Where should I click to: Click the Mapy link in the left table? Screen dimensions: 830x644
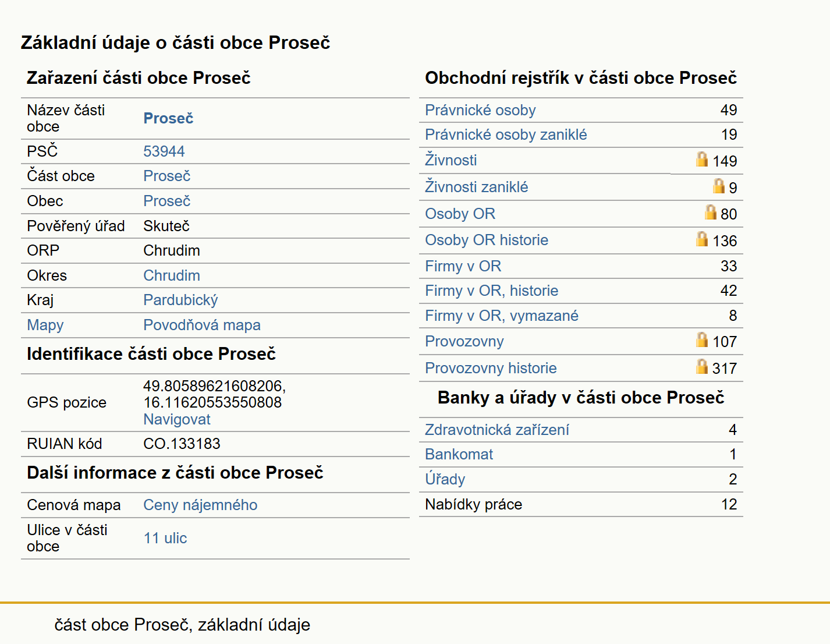pyautogui.click(x=45, y=325)
